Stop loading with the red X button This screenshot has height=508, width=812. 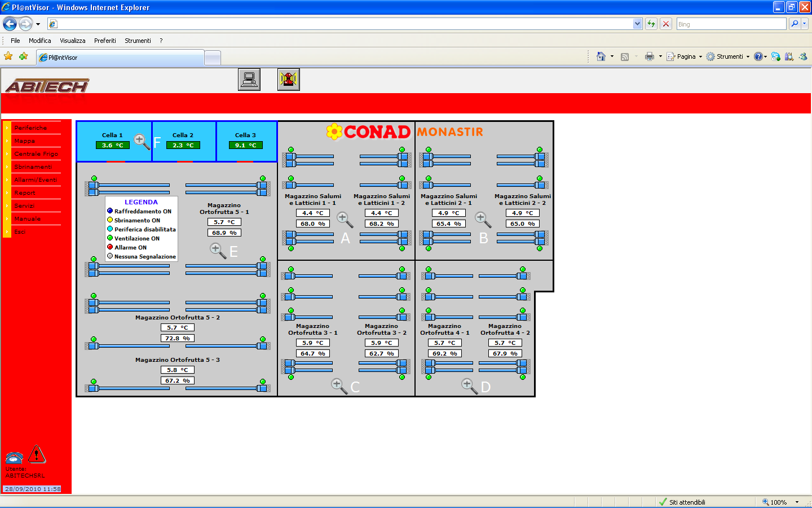666,24
